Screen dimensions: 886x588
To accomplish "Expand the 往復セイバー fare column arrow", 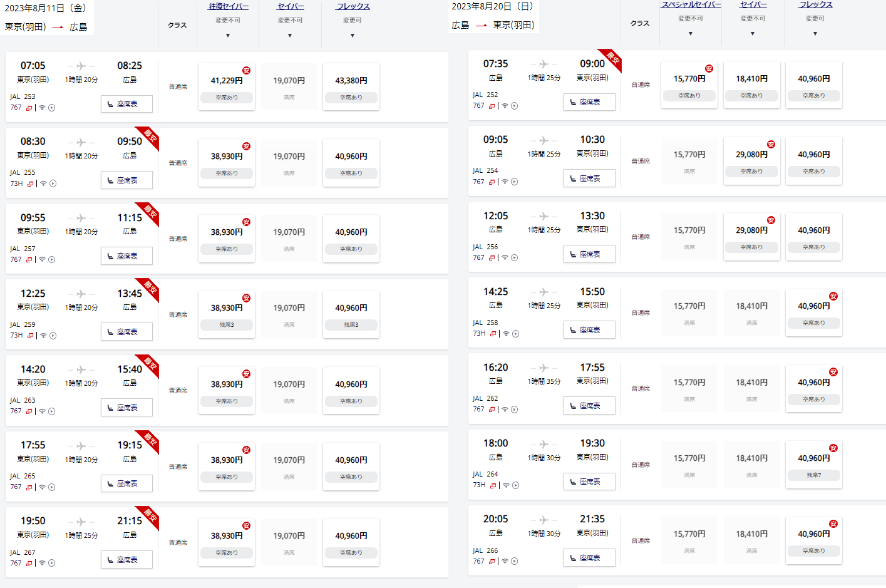I will coord(228,36).
